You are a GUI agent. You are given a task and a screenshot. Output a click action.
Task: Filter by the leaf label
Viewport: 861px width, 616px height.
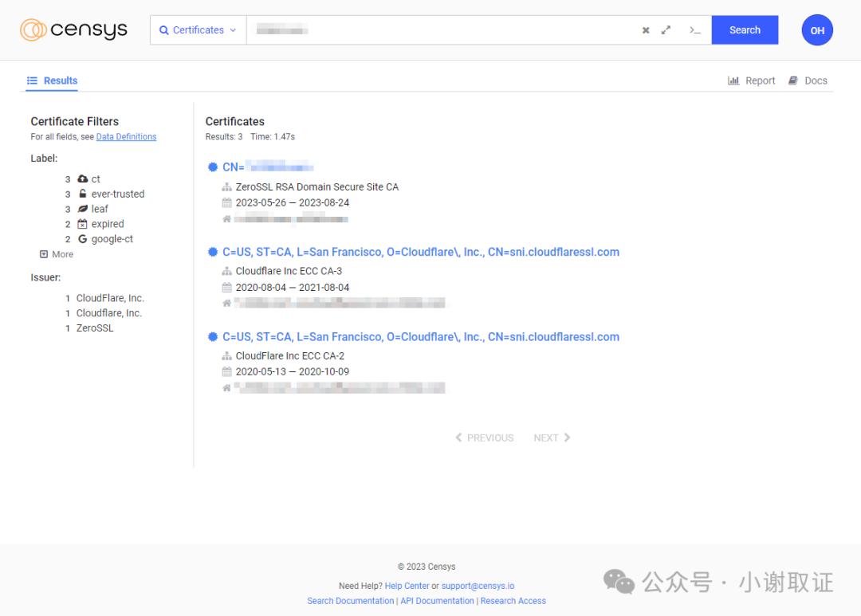tap(100, 209)
